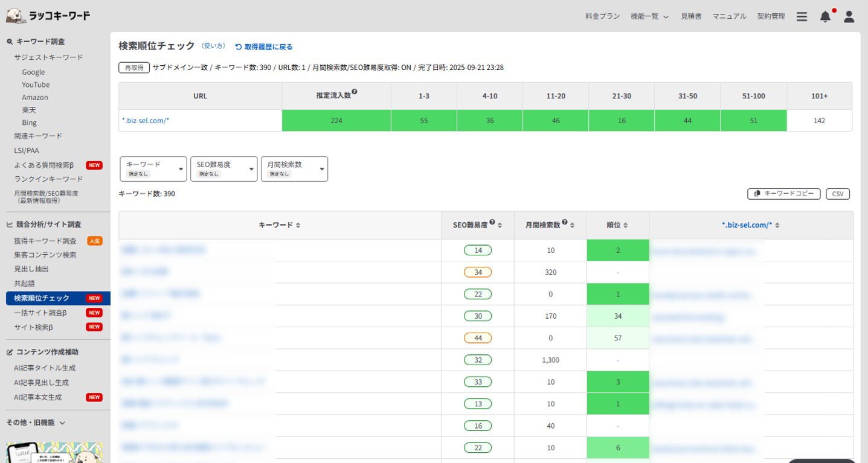Expand the 機能一覧 dropdown menu
This screenshot has height=463, width=868.
(x=649, y=17)
